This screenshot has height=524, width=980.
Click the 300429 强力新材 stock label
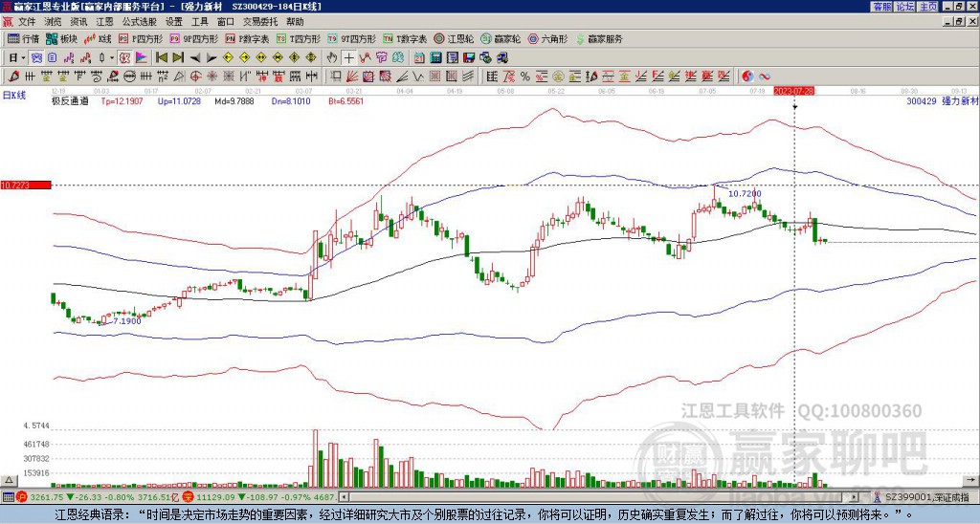point(942,100)
